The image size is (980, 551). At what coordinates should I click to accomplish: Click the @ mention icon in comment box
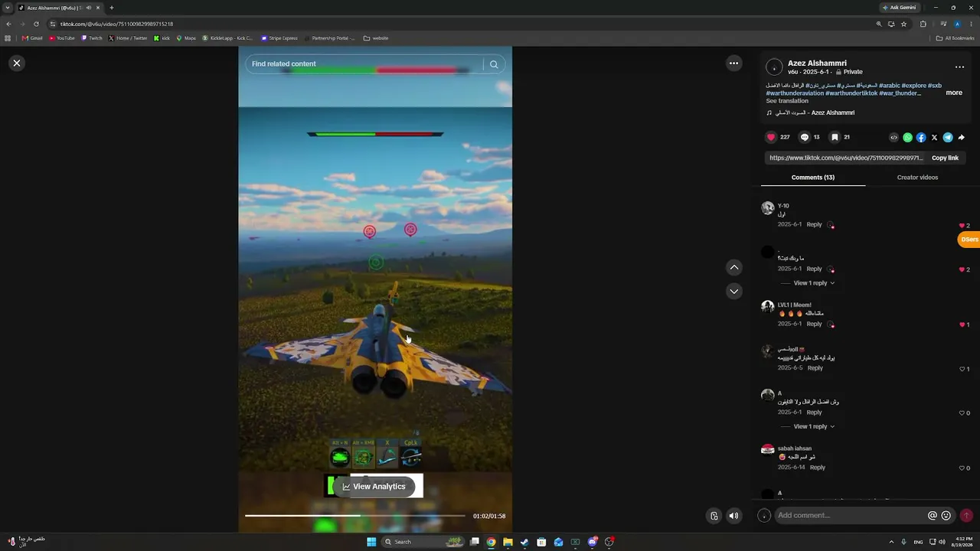[x=933, y=516]
